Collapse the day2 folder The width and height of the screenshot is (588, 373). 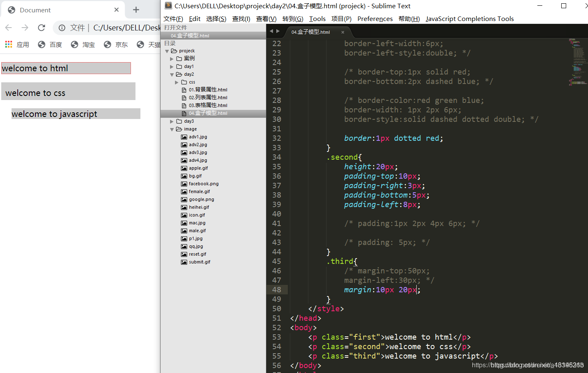pyautogui.click(x=172, y=75)
